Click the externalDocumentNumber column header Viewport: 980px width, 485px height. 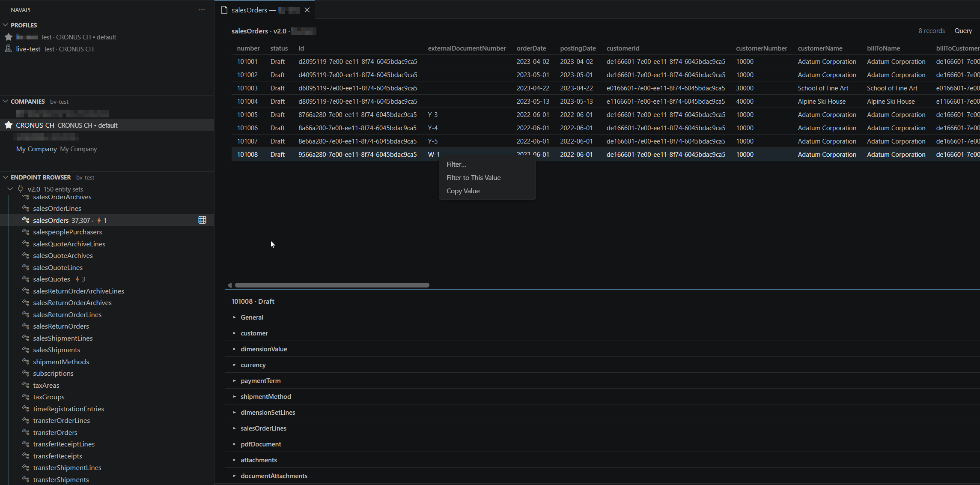467,48
